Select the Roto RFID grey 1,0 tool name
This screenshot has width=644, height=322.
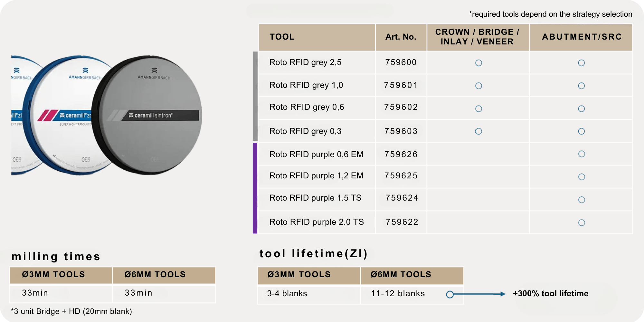point(306,85)
